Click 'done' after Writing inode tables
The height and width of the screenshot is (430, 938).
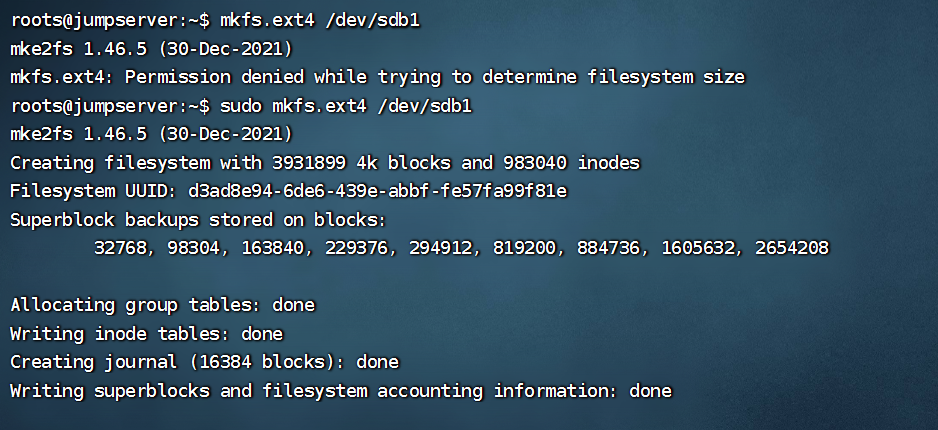pos(262,334)
